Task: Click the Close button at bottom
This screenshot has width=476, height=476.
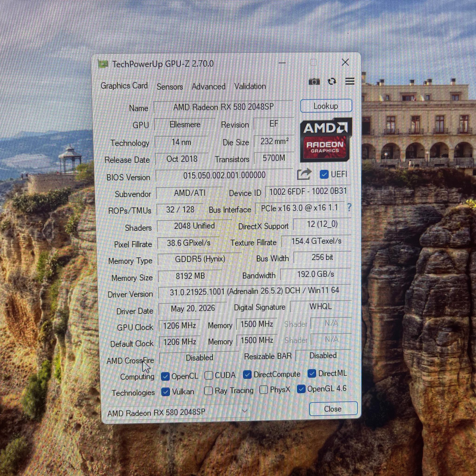Action: (333, 409)
